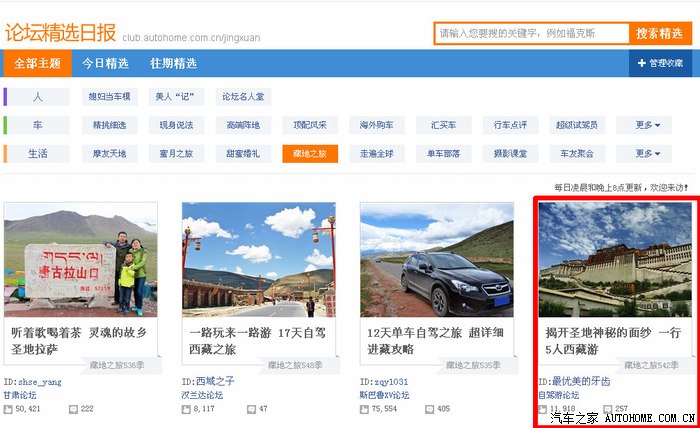Click the view count icon showing 75,554
Viewport: 700px width, 428px height.
click(365, 409)
